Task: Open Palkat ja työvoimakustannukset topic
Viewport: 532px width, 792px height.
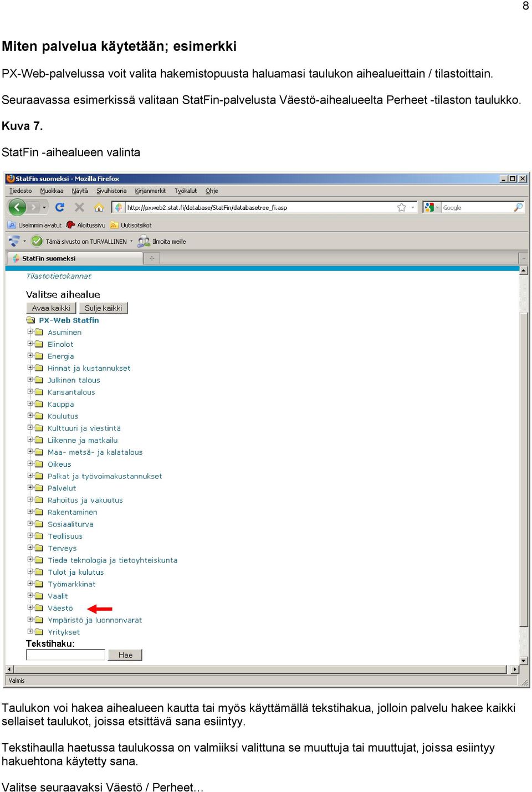Action: coord(105,476)
